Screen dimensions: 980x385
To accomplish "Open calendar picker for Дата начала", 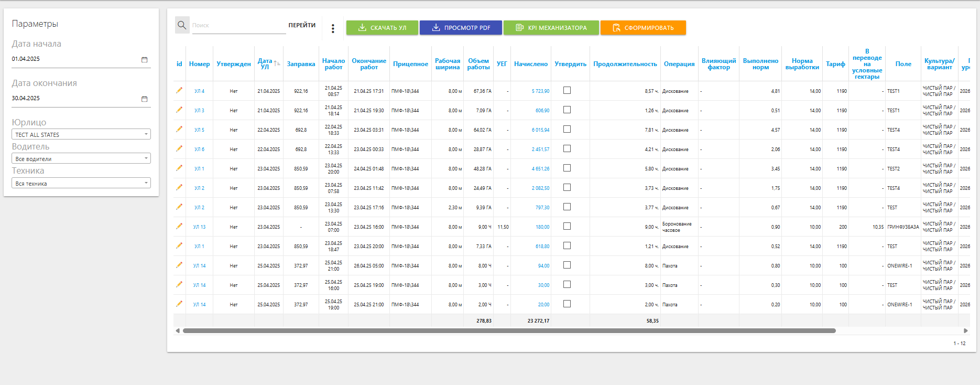I will (145, 60).
